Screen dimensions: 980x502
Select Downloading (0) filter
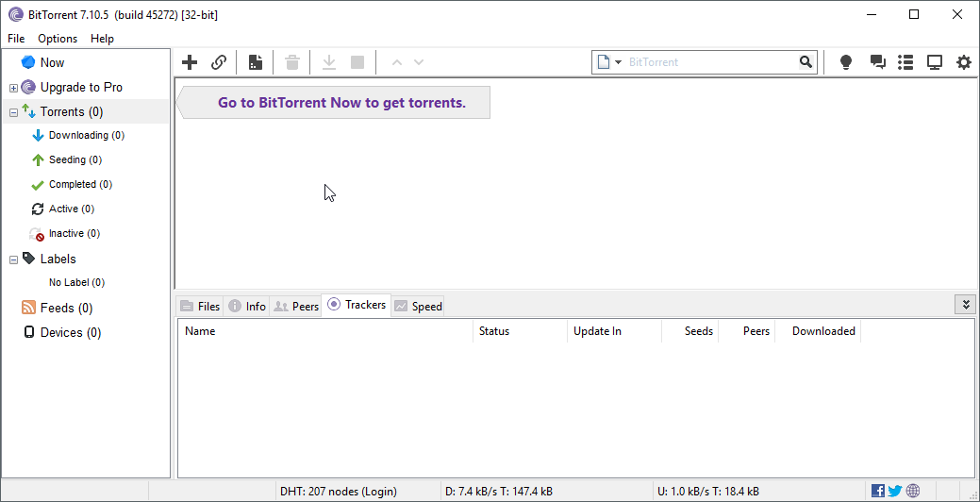[86, 135]
